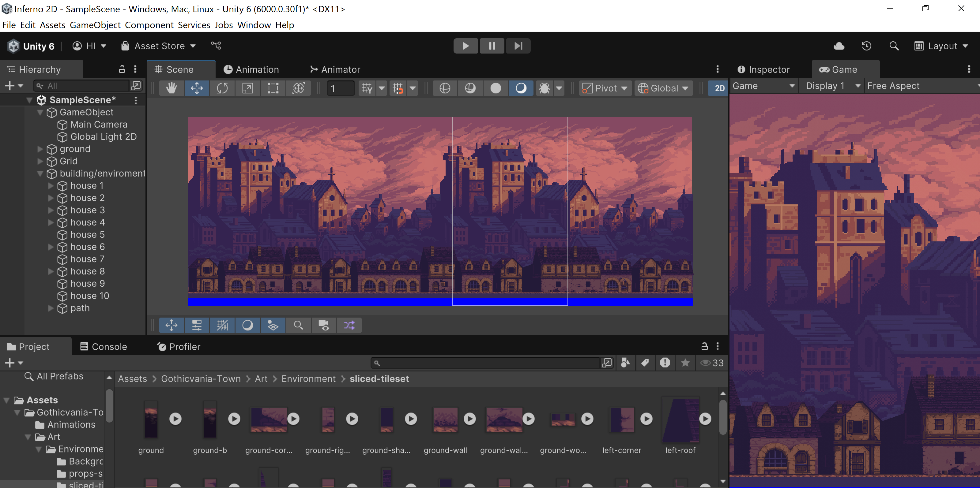
Task: Go to Environment in breadcrumb path
Action: pos(308,379)
